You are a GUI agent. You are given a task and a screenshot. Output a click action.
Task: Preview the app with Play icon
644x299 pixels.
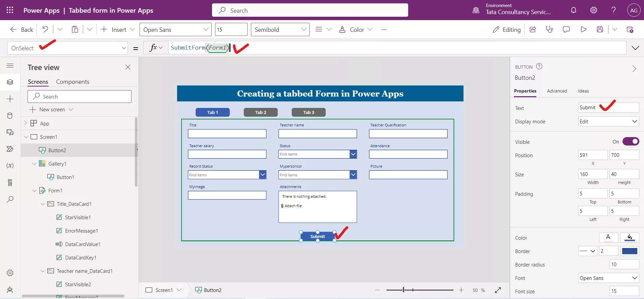(583, 29)
